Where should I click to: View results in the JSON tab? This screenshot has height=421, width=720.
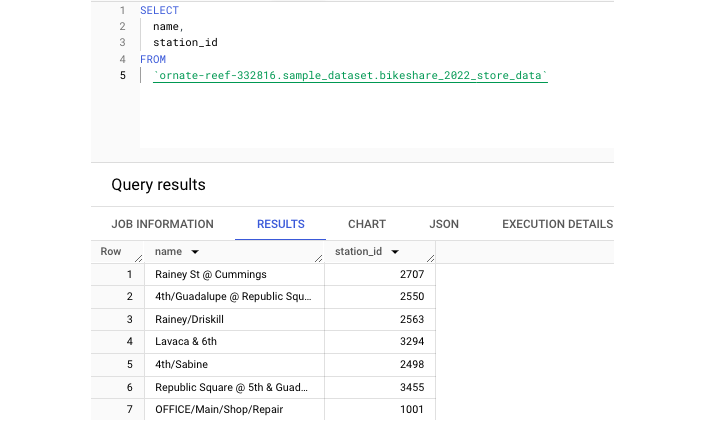pyautogui.click(x=444, y=224)
